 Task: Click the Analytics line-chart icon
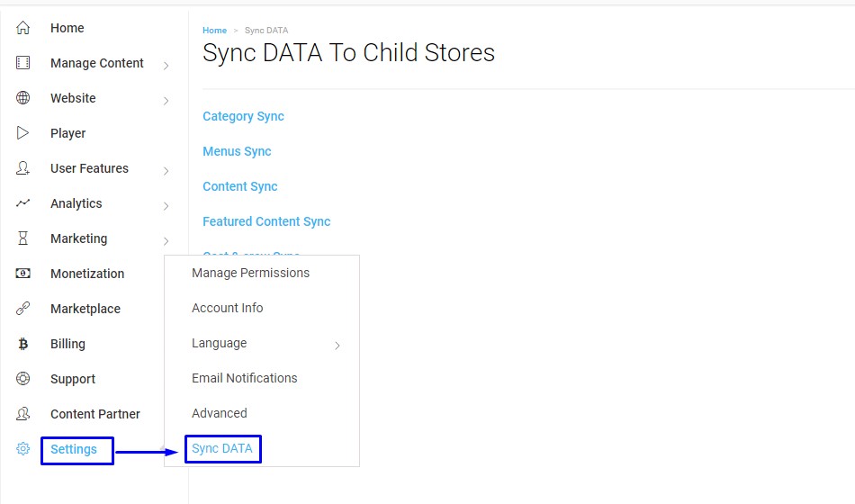tap(23, 203)
